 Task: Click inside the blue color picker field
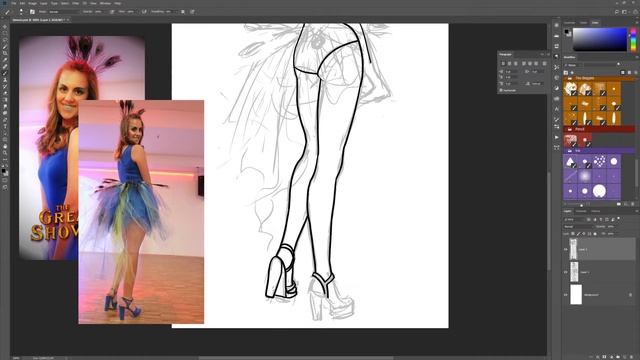600,39
